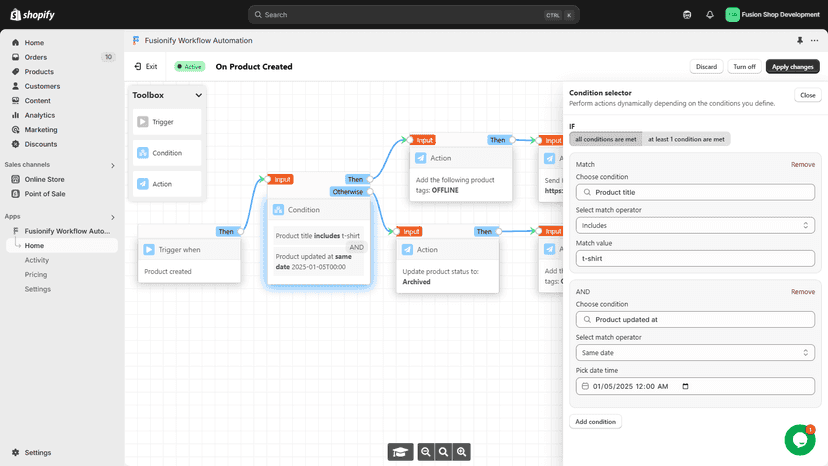Open the tutorial graduation cap button

[400, 452]
